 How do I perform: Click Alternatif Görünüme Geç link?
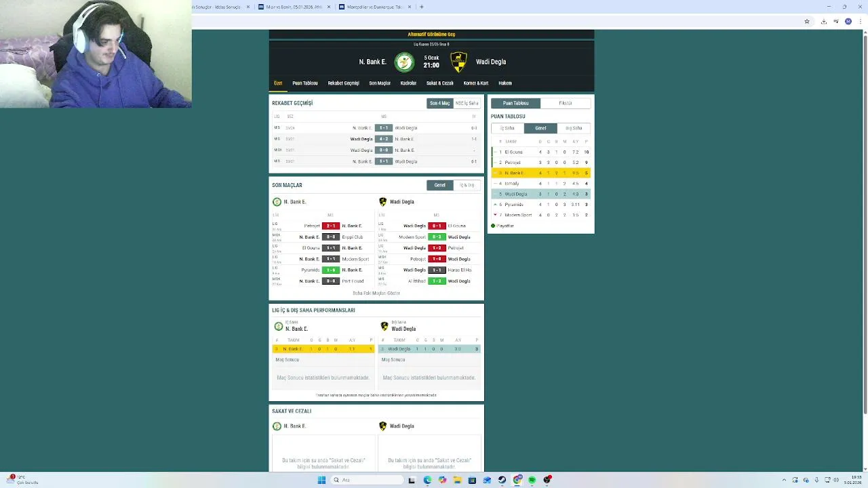pyautogui.click(x=431, y=35)
